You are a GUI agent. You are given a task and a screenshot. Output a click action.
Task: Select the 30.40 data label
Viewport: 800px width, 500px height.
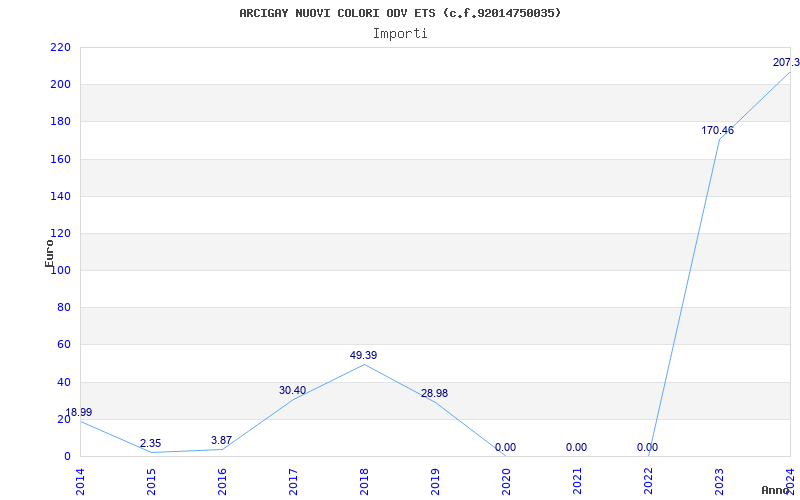click(x=292, y=390)
